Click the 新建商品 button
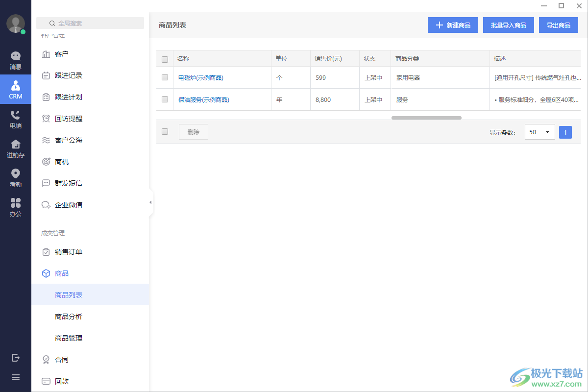 [453, 25]
